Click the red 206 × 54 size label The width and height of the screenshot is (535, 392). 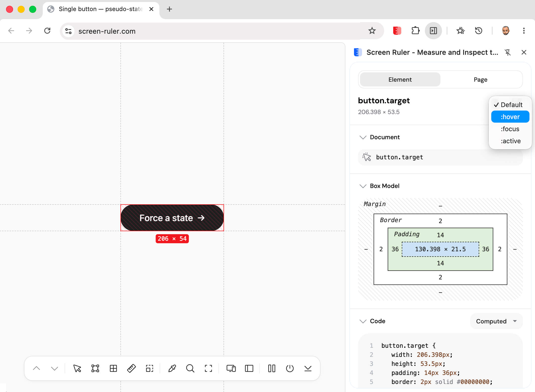click(172, 238)
